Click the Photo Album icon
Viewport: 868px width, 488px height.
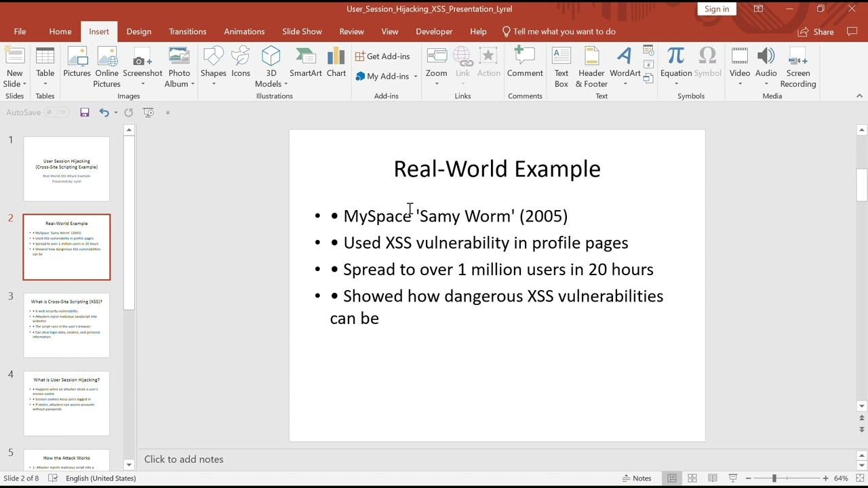179,56
